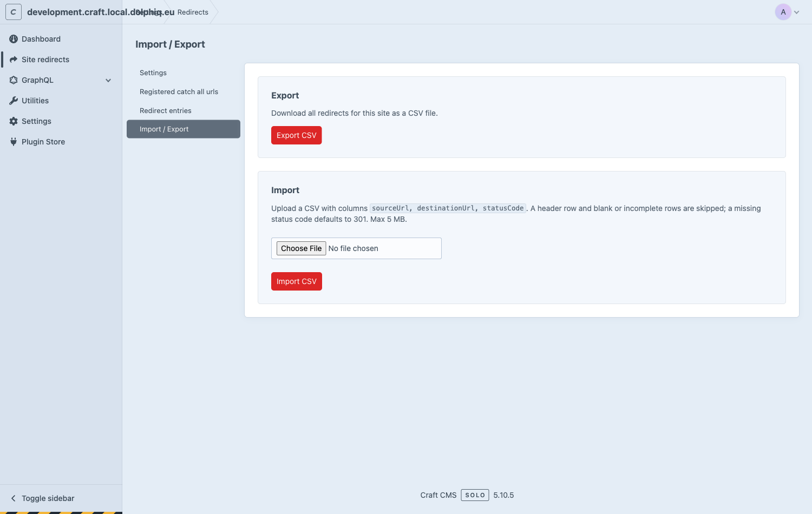Viewport: 812px width, 514px height.
Task: Open the Dashboard gauge icon
Action: 14,39
